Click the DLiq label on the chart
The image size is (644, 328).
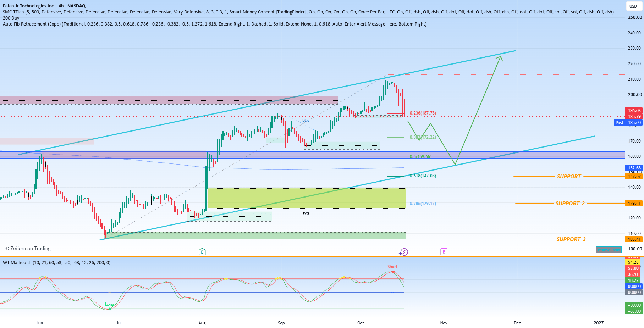pyautogui.click(x=306, y=121)
